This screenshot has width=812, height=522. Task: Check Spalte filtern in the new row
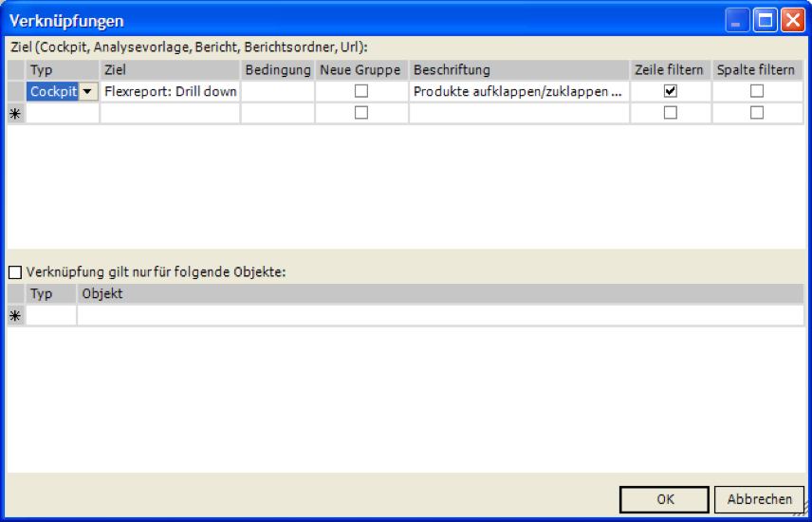pos(757,113)
